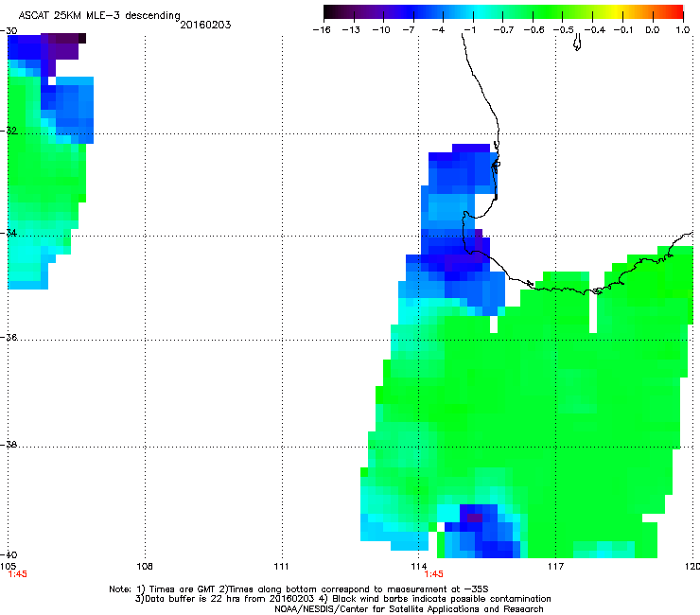This screenshot has height=615, width=700.
Task: Select the -40 latitude axis label
Action: tap(9, 554)
